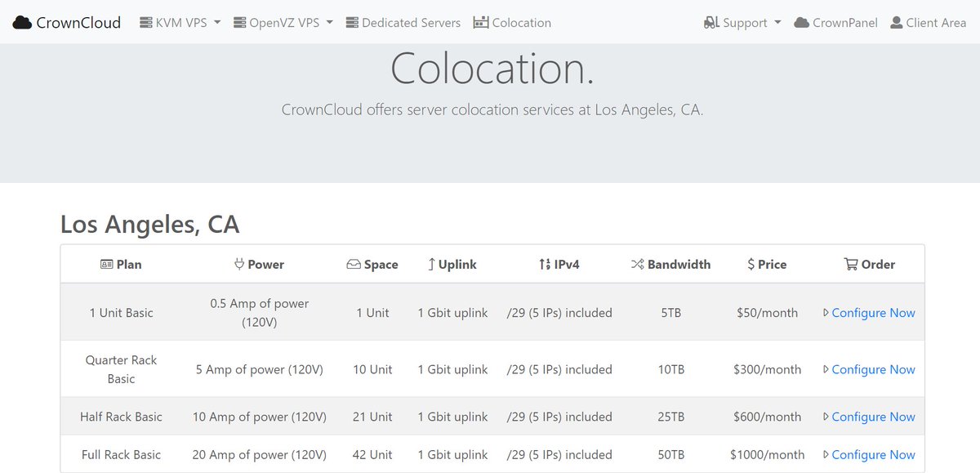
Task: Click the 'Full Rack Basic' plan cell
Action: coord(122,454)
